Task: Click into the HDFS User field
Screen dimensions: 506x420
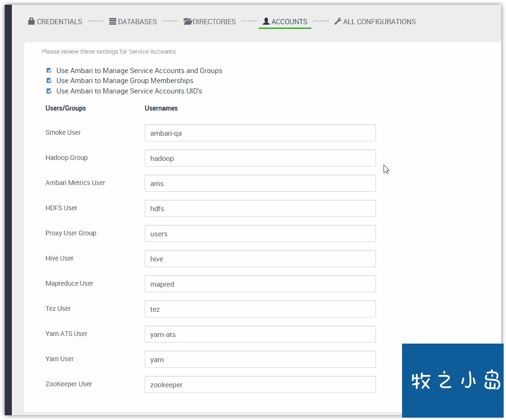Action: pyautogui.click(x=260, y=208)
